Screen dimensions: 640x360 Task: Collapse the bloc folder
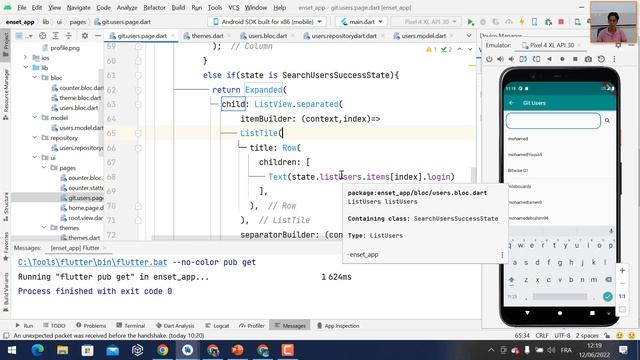pyautogui.click(x=35, y=78)
